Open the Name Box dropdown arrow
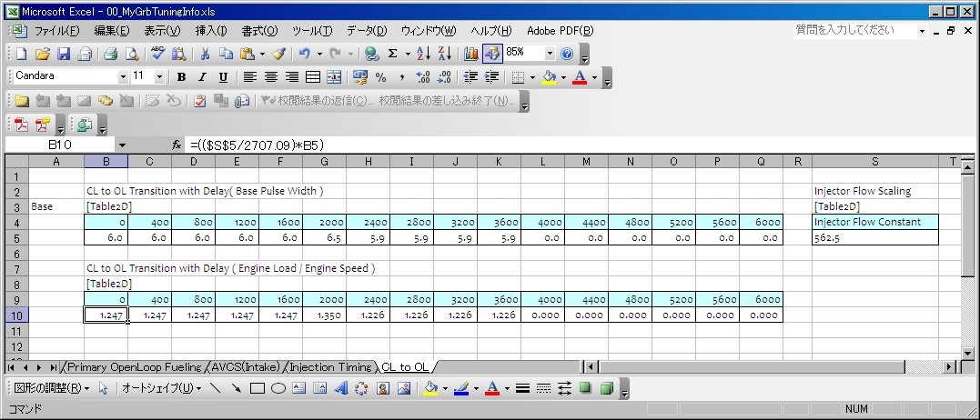 [122, 145]
